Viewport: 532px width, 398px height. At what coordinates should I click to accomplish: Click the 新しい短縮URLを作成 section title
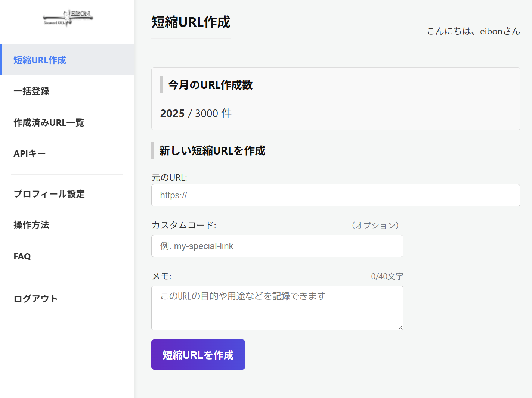tap(211, 150)
